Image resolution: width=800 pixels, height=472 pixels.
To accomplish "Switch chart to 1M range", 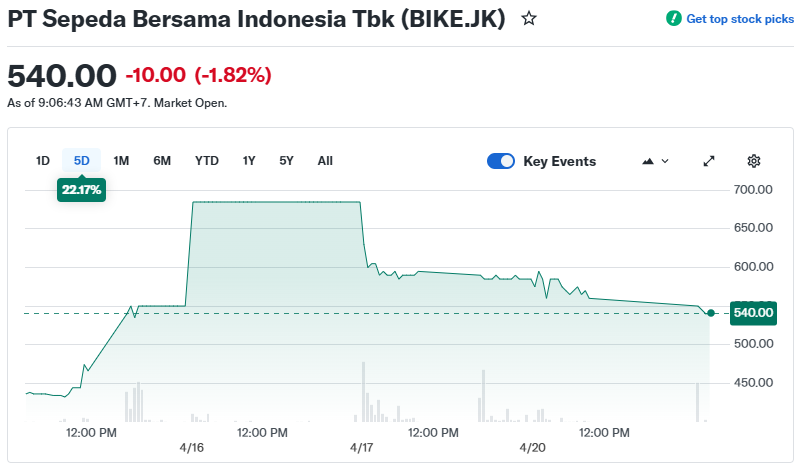I will 121,161.
